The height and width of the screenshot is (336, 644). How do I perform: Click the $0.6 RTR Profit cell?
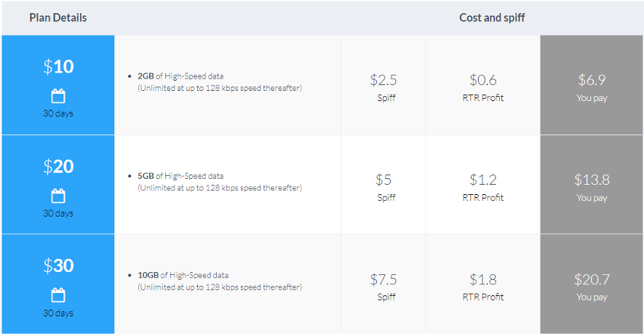tap(483, 85)
